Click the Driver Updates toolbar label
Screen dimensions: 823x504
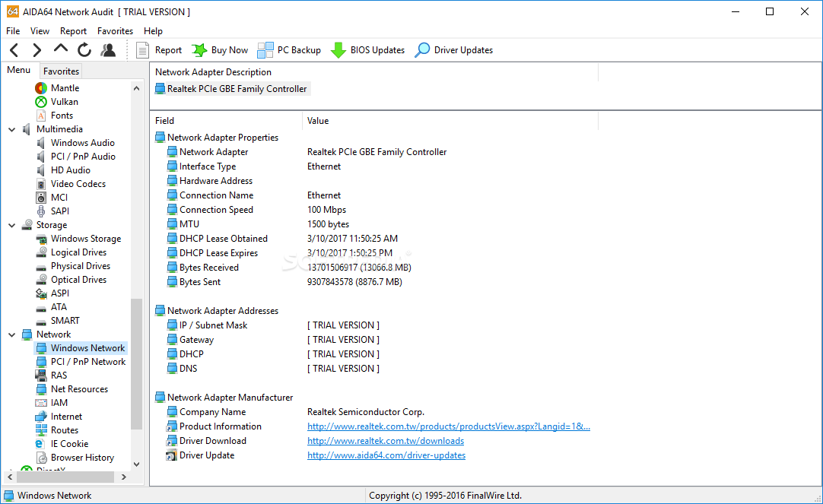pos(463,50)
